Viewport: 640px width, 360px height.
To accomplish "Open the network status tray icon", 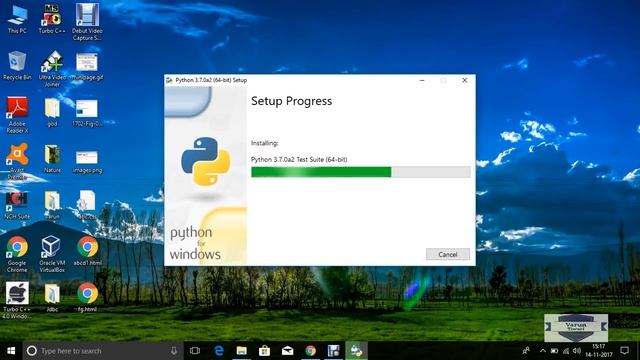I will coord(566,351).
